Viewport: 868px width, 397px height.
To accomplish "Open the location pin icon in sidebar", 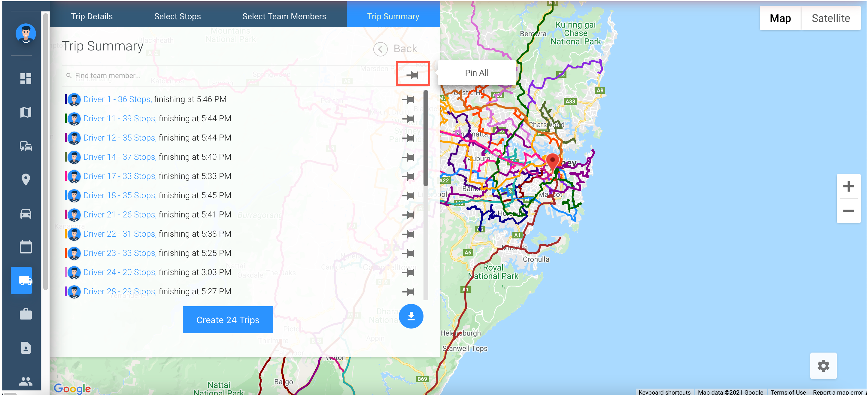I will pyautogui.click(x=26, y=180).
